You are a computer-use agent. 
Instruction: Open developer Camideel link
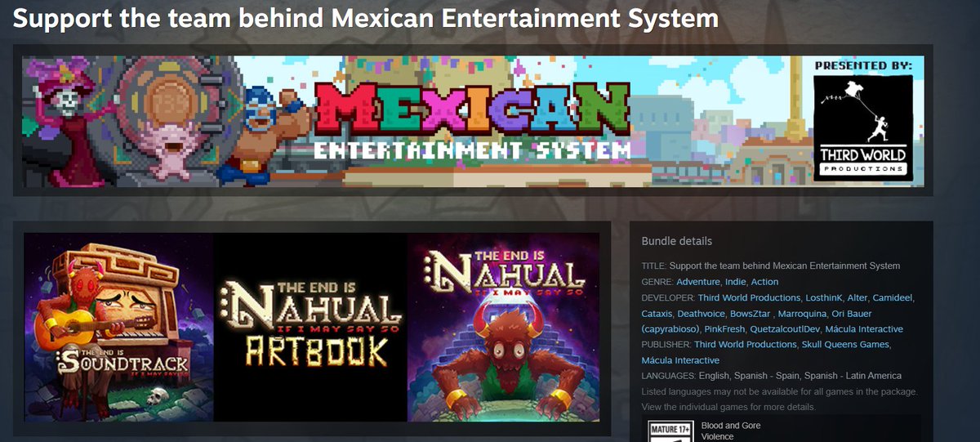click(893, 297)
